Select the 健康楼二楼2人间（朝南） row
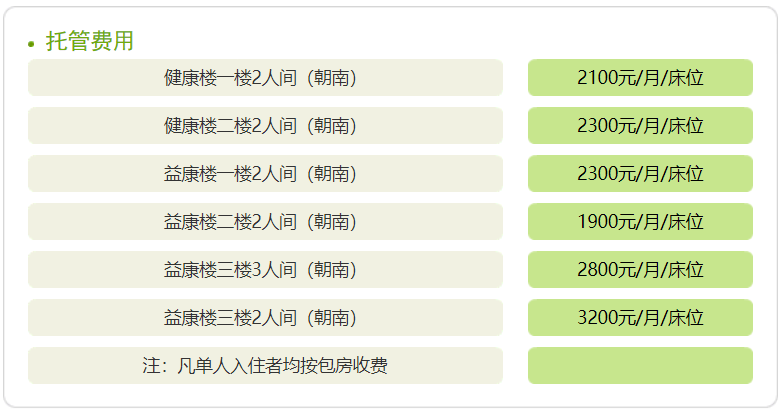The width and height of the screenshot is (782, 415). 265,126
